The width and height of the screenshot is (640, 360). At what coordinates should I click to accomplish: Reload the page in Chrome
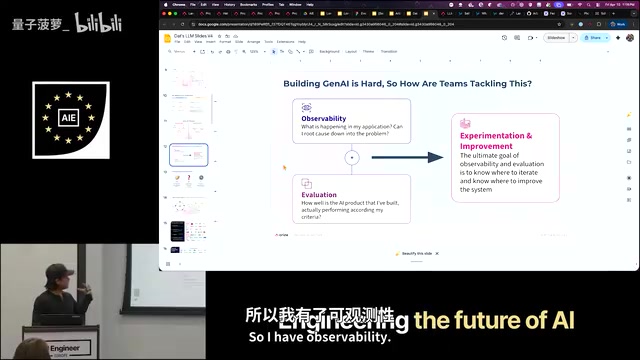[x=182, y=24]
